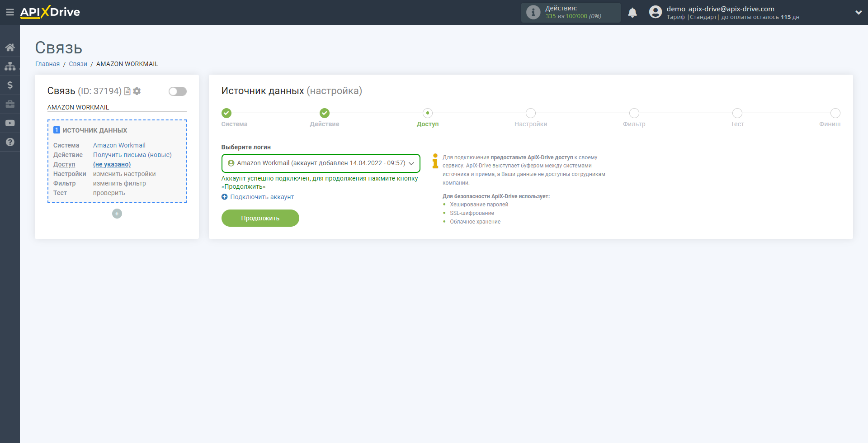Open the YouTube video sidebar icon
Image resolution: width=868 pixels, height=443 pixels.
tap(10, 123)
